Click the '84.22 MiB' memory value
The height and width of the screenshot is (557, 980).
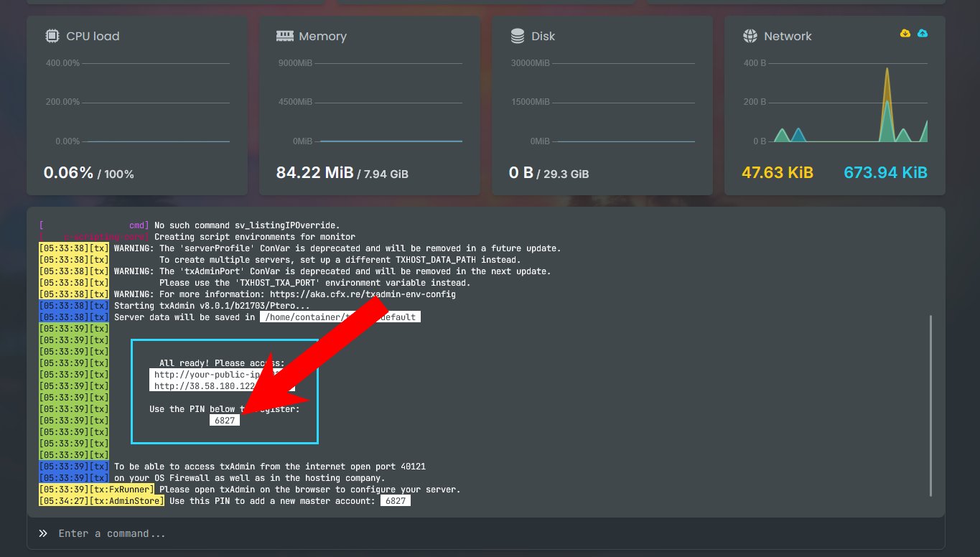(x=314, y=173)
